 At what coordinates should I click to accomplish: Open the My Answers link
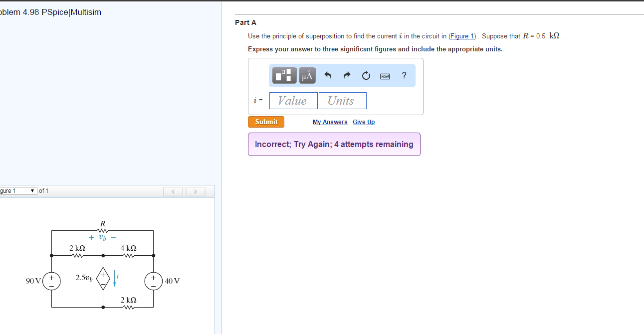click(x=330, y=122)
